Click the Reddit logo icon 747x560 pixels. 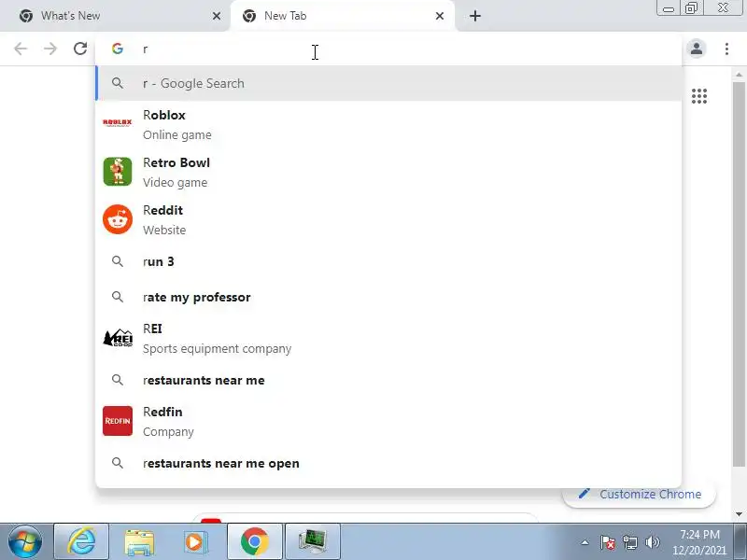tap(118, 219)
